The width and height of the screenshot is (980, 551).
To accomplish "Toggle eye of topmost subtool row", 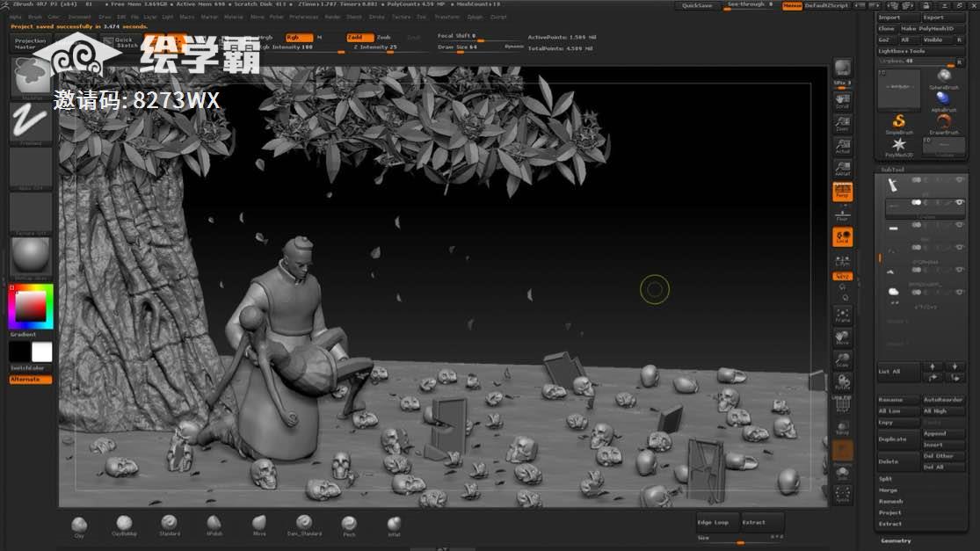I will point(960,180).
